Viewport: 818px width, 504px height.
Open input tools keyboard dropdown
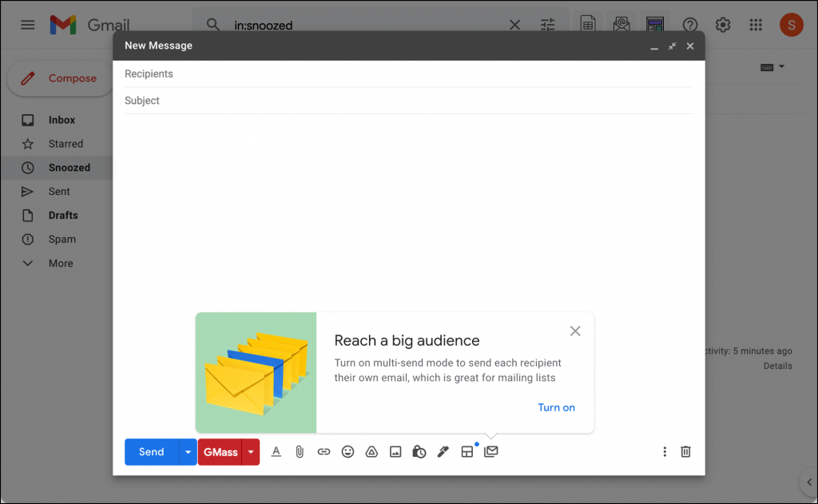772,67
